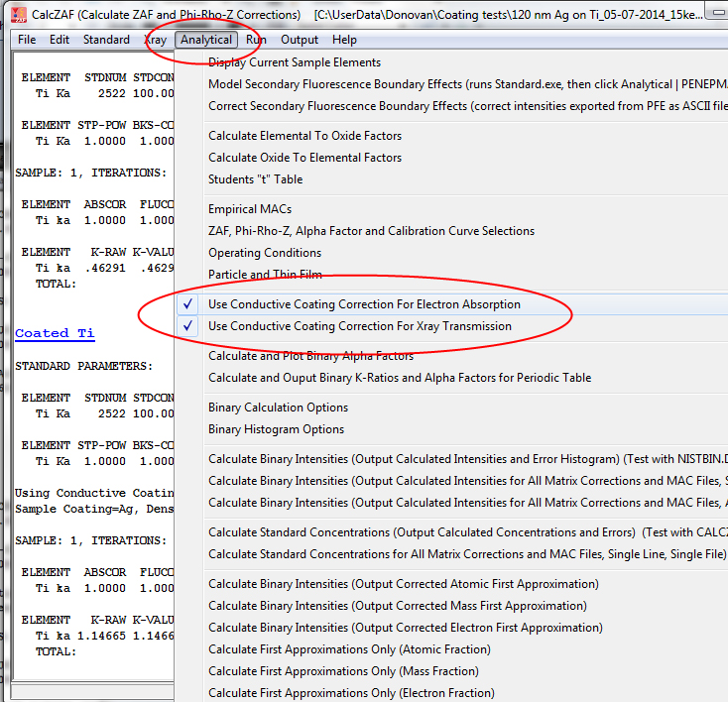Open the Output menu
The image size is (728, 702).
click(300, 40)
